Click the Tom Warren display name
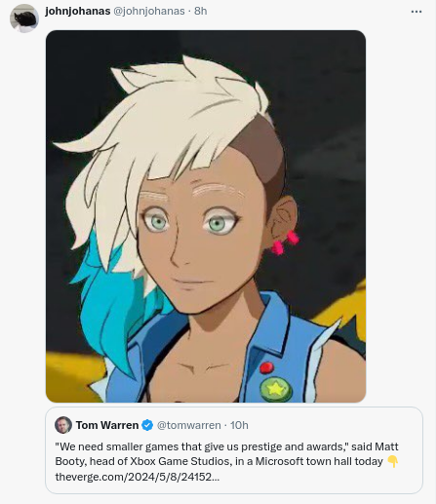The image size is (436, 504). pos(107,425)
